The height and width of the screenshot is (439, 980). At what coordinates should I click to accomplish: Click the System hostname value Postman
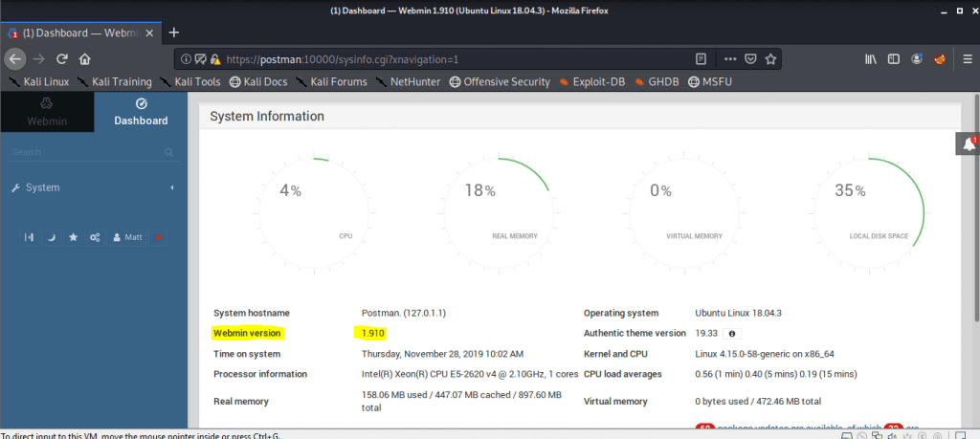coord(404,313)
